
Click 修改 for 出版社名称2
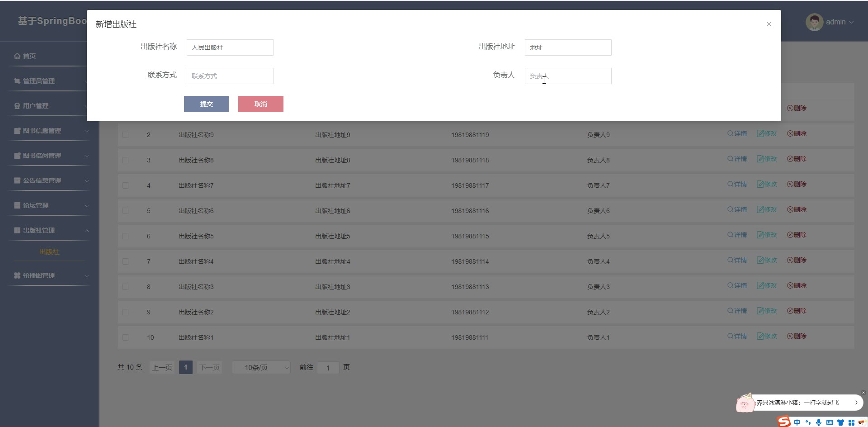point(767,311)
